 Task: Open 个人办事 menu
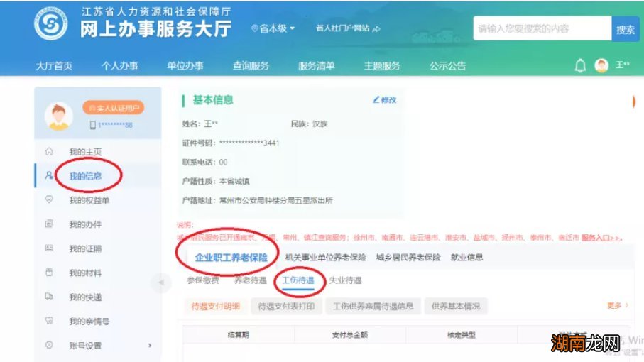119,66
